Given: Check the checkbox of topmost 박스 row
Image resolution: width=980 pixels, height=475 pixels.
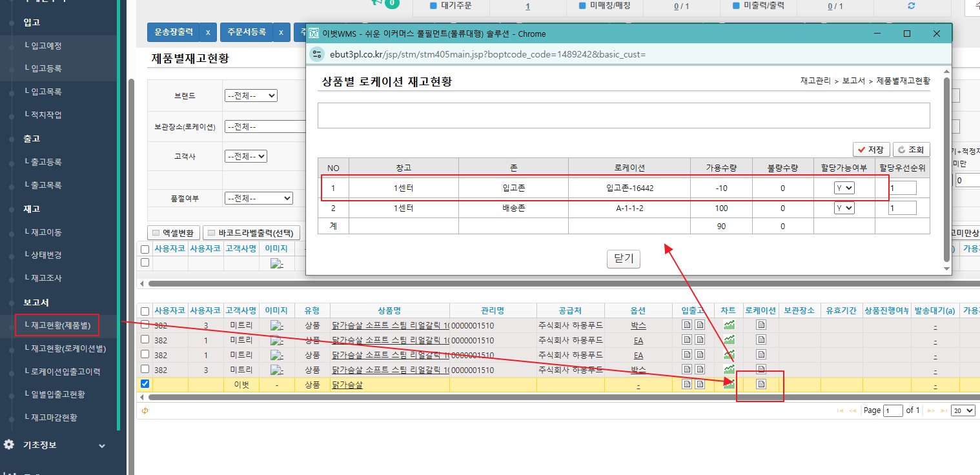Looking at the screenshot, I should 145,324.
